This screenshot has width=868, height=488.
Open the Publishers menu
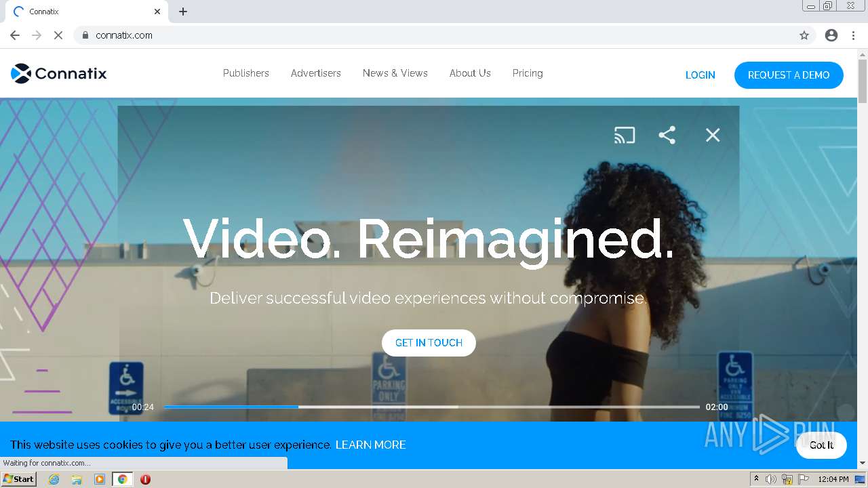[246, 73]
